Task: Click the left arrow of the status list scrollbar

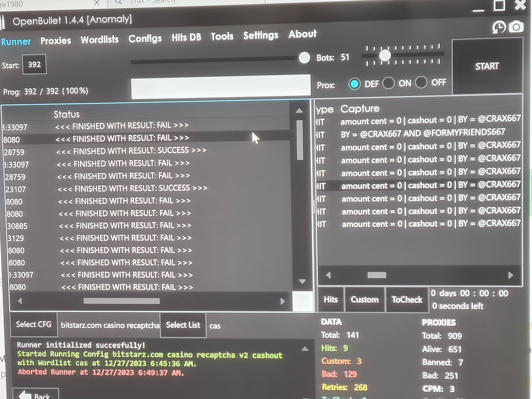Action: click(x=20, y=301)
